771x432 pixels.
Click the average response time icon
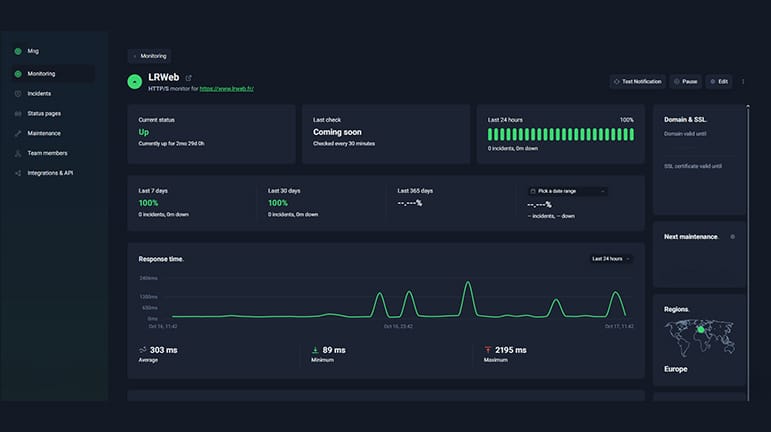pos(143,350)
